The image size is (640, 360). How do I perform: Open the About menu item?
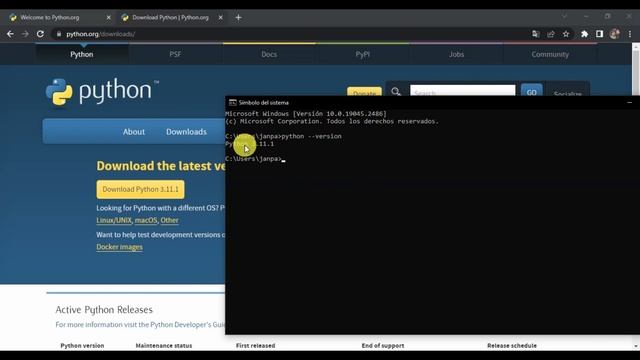point(134,132)
